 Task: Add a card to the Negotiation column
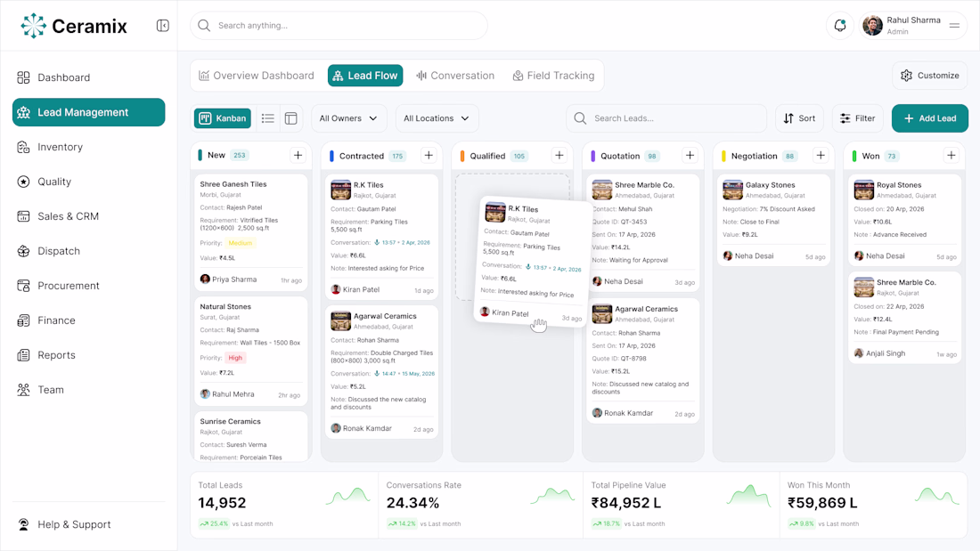coord(821,156)
